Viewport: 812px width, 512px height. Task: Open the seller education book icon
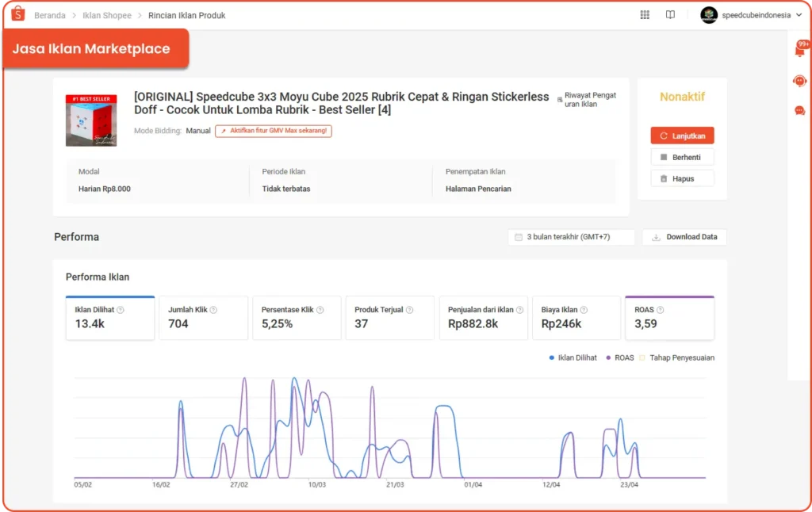click(670, 15)
